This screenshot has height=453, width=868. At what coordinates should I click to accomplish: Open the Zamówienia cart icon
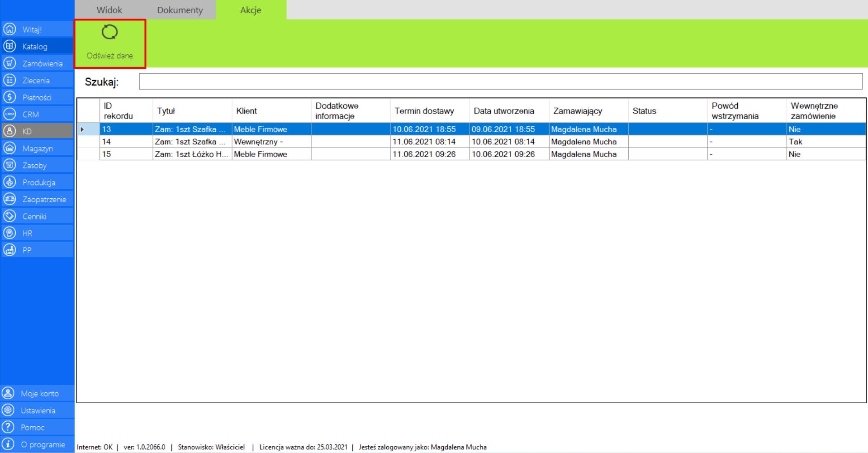9,63
